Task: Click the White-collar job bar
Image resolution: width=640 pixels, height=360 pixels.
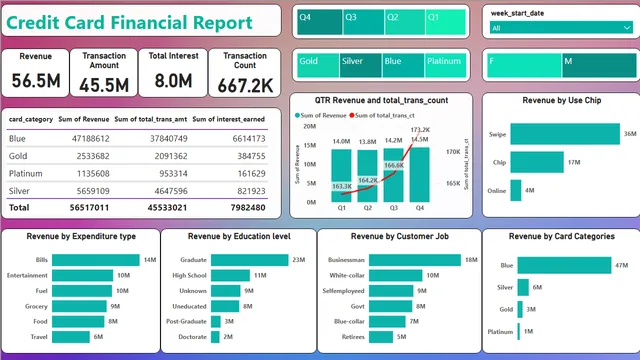Action: tap(396, 276)
